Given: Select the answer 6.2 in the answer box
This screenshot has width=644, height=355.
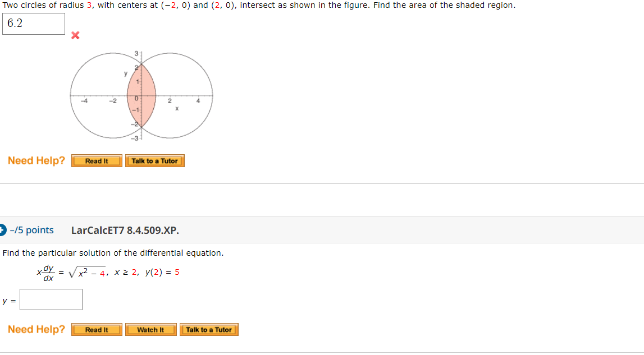Looking at the screenshot, I should coord(34,24).
